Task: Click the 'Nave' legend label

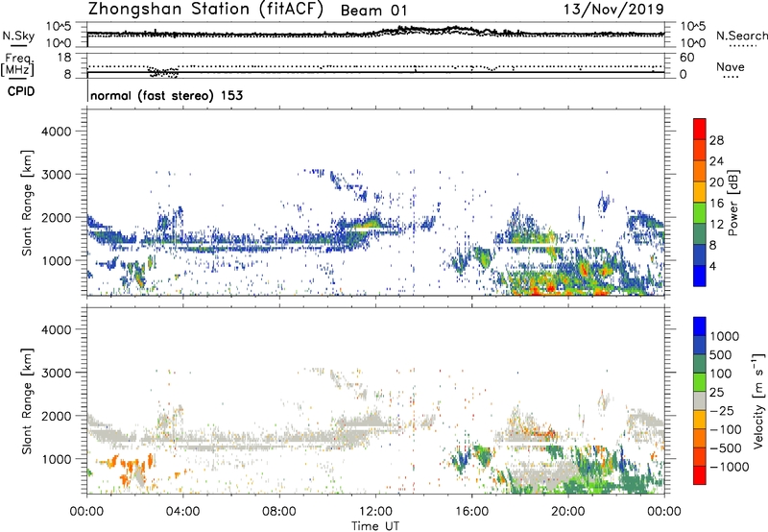Action: coord(731,67)
